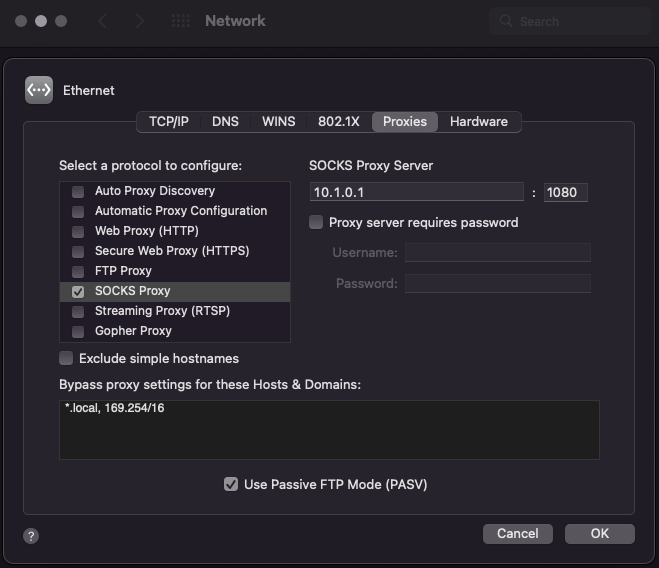Click the proxy port number field
The image size is (659, 568).
[x=565, y=192]
